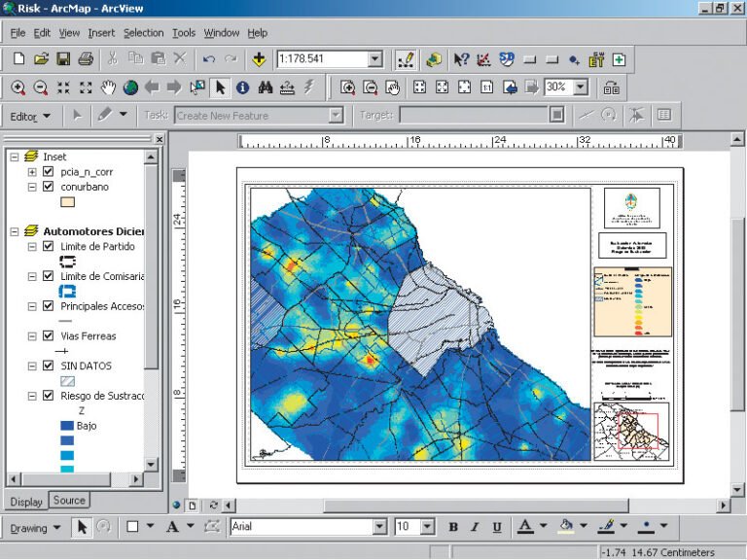Open the Drawing menu button

tap(35, 528)
